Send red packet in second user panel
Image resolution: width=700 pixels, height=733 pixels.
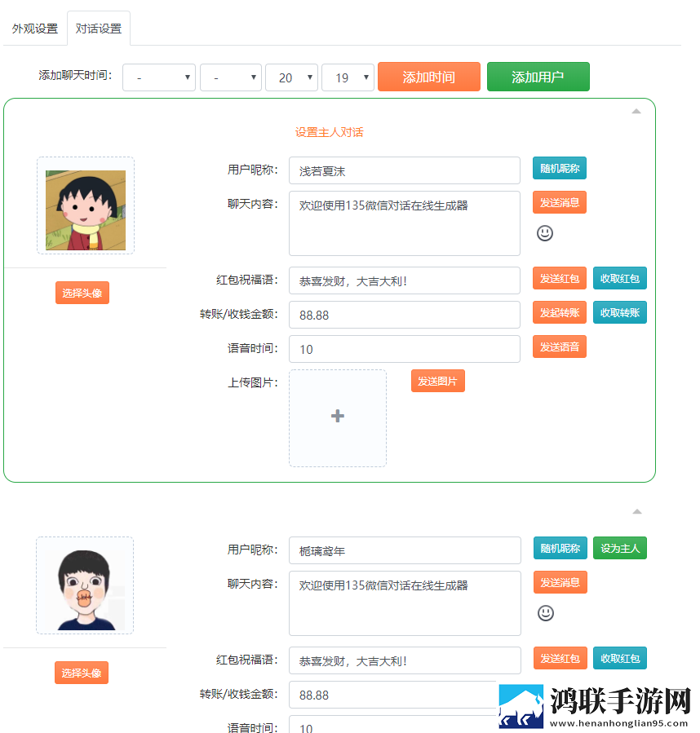click(560, 658)
